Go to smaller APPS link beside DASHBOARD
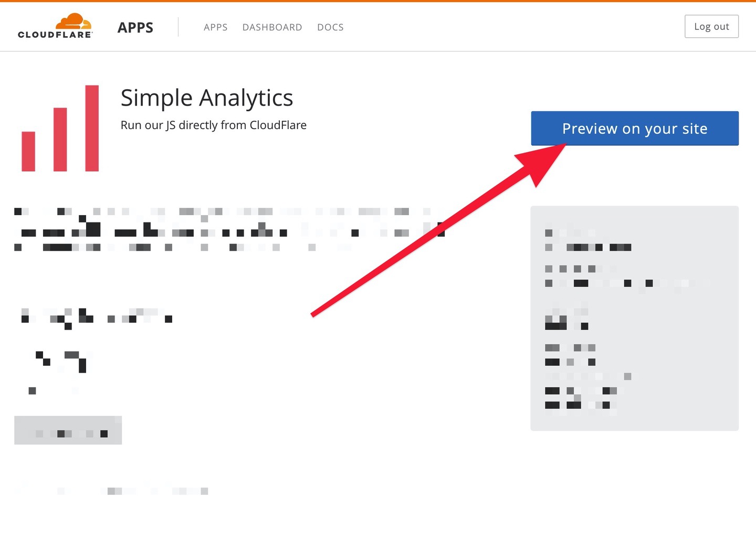756x550 pixels. coord(215,27)
